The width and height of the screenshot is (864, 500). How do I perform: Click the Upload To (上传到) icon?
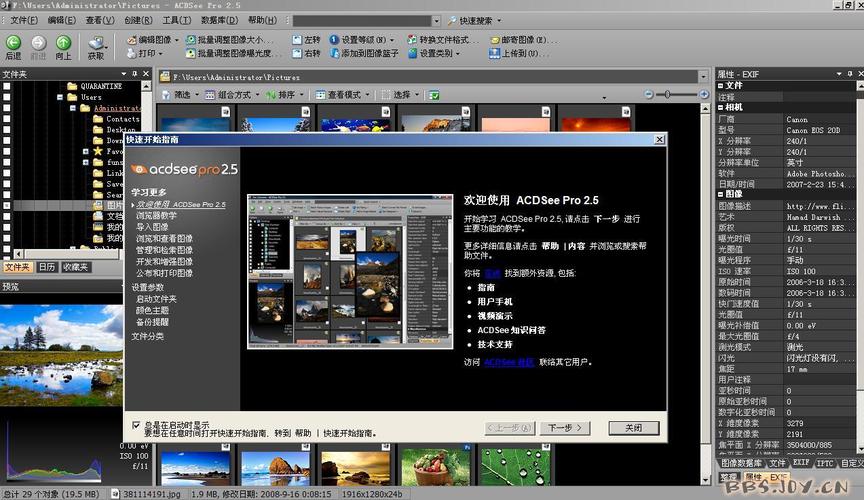tap(494, 53)
